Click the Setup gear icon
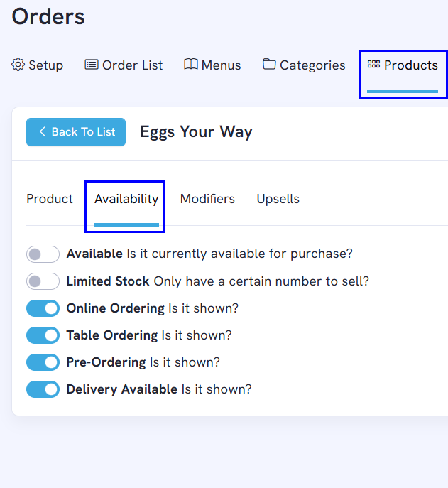This screenshot has height=488, width=448. tap(18, 65)
